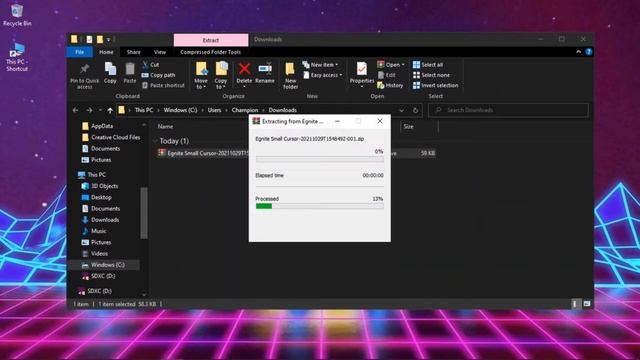Click This PC in address path
Image resolution: width=640 pixels, height=360 pixels.
[x=144, y=110]
